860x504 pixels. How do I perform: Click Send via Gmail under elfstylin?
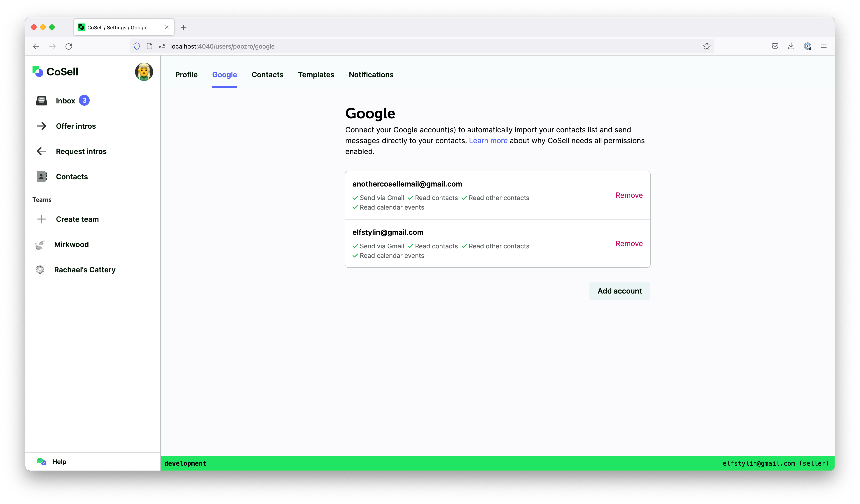pos(378,246)
